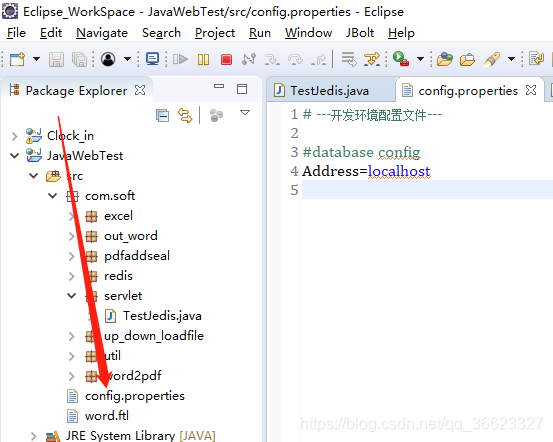Click the red Terminate icon
Image resolution: width=553 pixels, height=442 pixels.
coord(226,59)
